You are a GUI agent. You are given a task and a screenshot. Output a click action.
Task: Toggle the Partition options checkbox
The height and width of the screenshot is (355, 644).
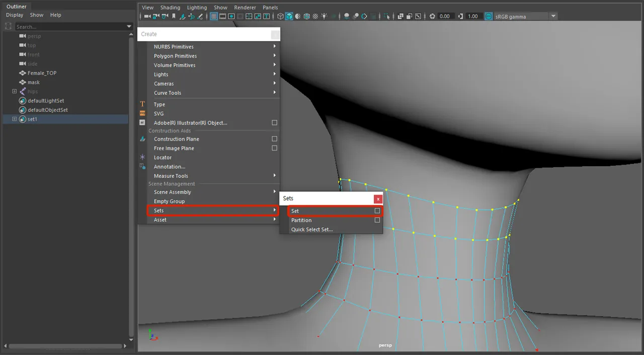(377, 220)
